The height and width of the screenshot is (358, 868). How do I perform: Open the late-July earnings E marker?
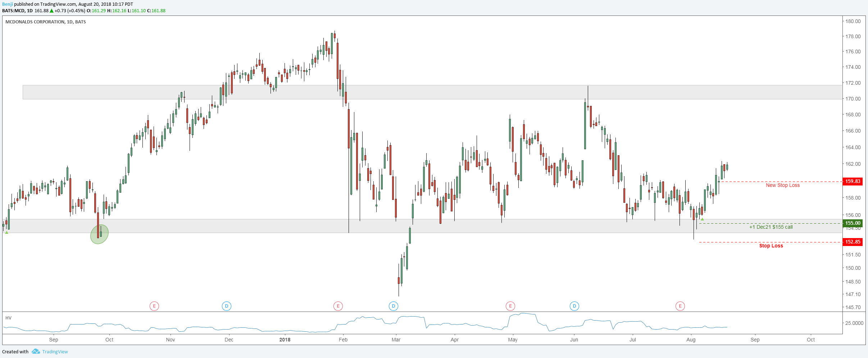pos(680,306)
